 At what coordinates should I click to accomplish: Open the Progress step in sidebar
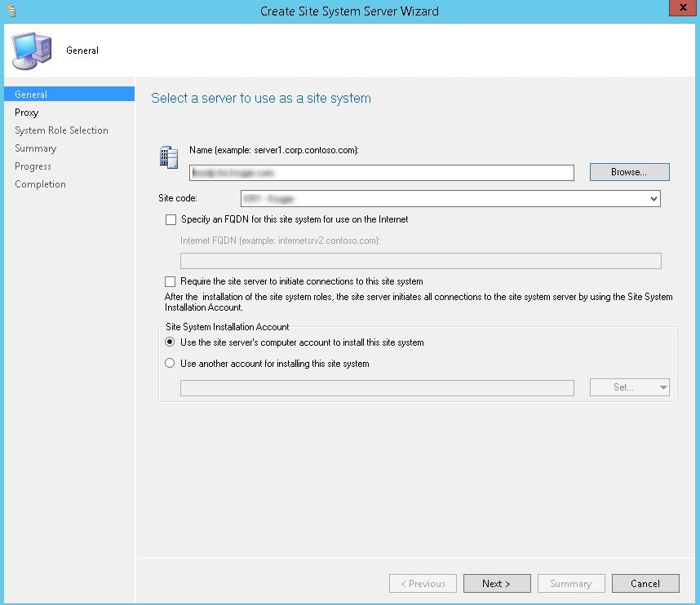tap(33, 166)
